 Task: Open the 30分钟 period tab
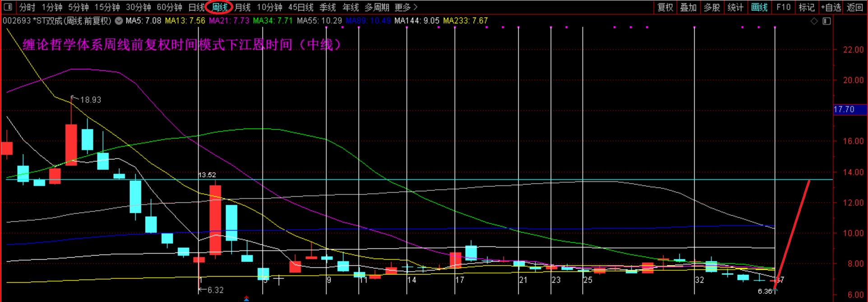point(139,7)
